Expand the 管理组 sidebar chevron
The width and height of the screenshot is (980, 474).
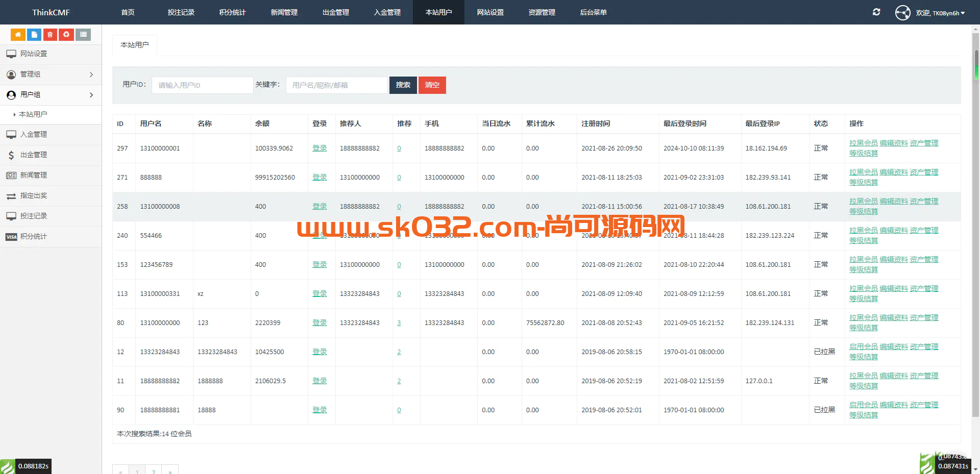[91, 74]
